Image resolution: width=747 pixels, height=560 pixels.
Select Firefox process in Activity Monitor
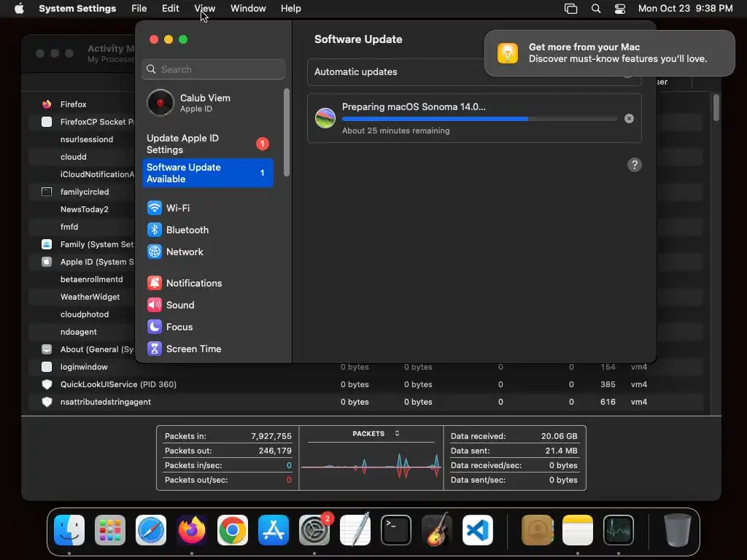tap(74, 104)
